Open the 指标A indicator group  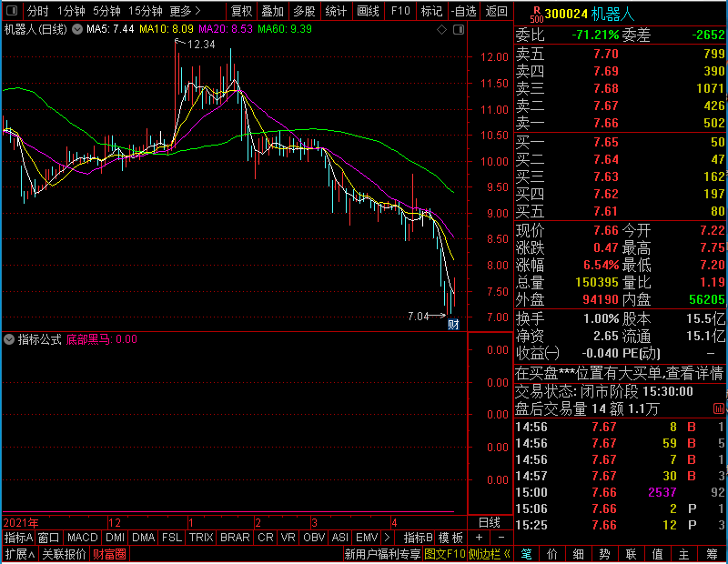tap(18, 538)
